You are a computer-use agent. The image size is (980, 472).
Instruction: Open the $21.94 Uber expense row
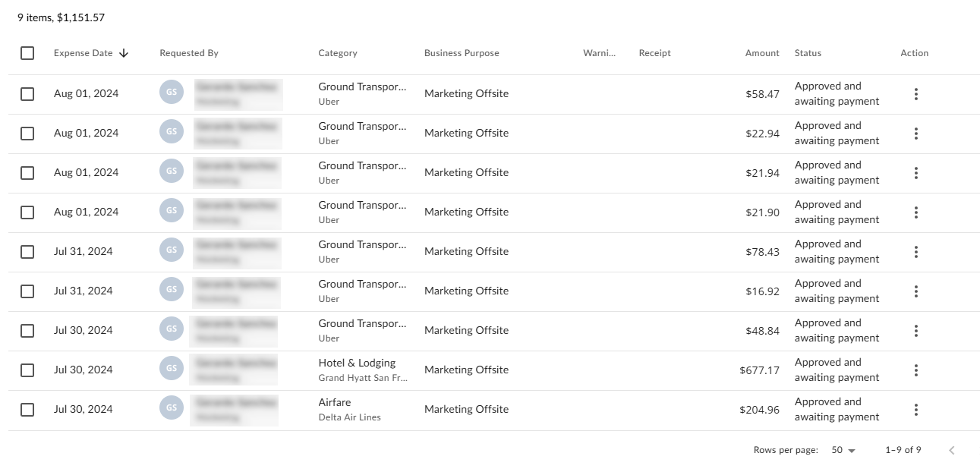click(x=466, y=173)
